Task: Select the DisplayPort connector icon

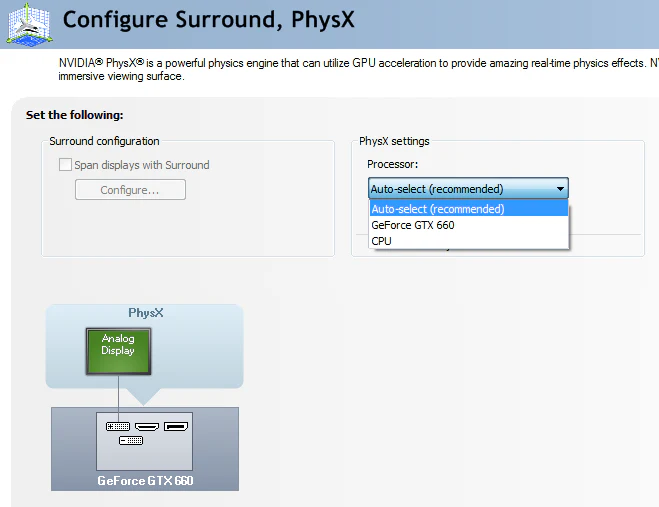Action: click(176, 427)
